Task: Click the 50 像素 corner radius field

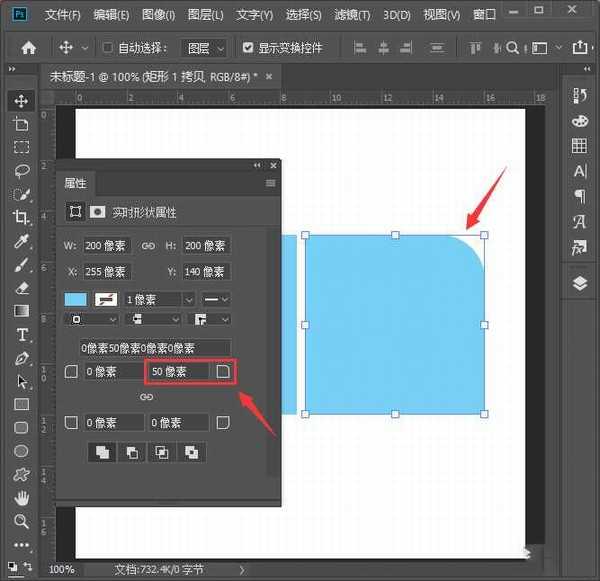Action: (x=179, y=372)
